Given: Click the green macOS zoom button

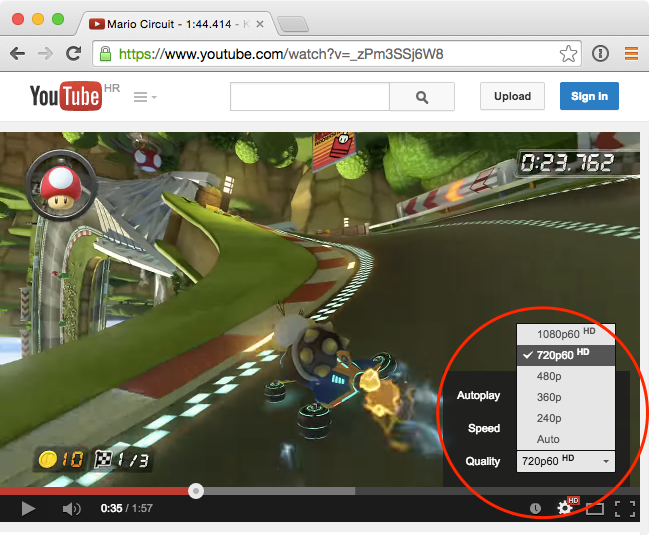Looking at the screenshot, I should (x=58, y=19).
